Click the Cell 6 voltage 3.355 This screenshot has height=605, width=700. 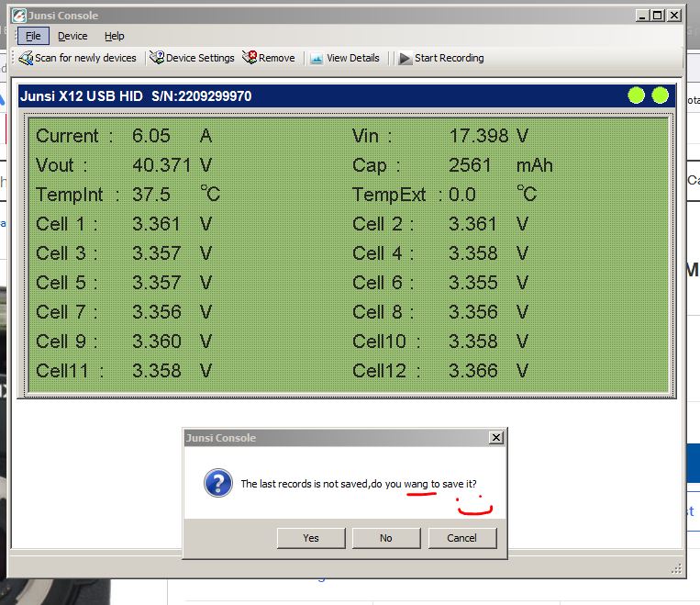tap(472, 283)
